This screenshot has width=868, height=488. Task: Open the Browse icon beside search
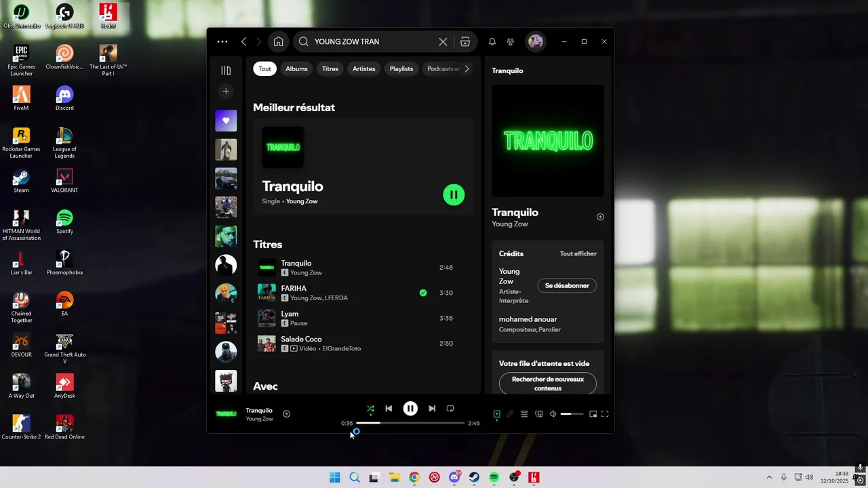tap(465, 41)
